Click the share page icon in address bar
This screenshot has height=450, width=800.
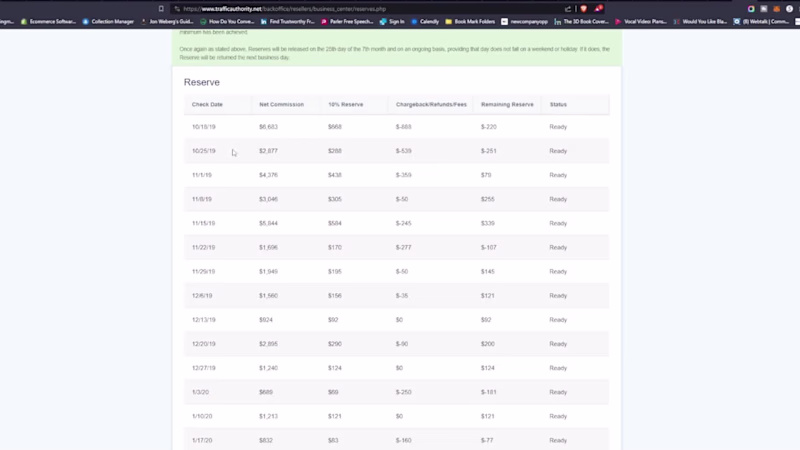coord(568,9)
